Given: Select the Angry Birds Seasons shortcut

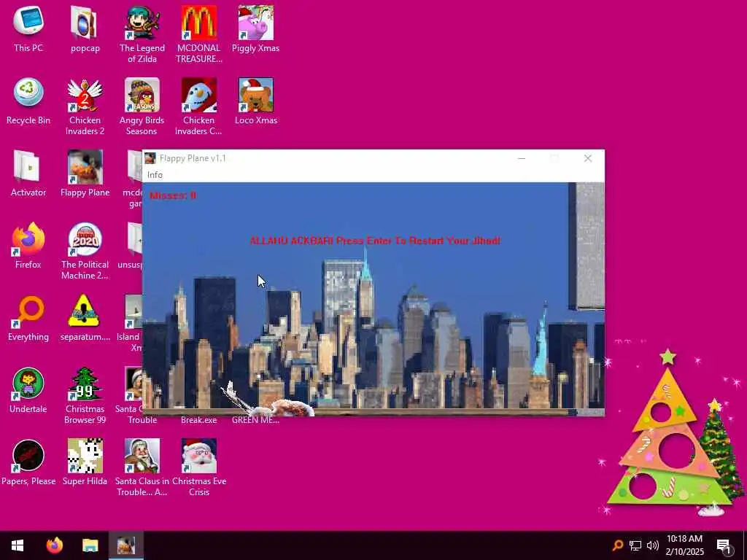Looking at the screenshot, I should [x=142, y=106].
